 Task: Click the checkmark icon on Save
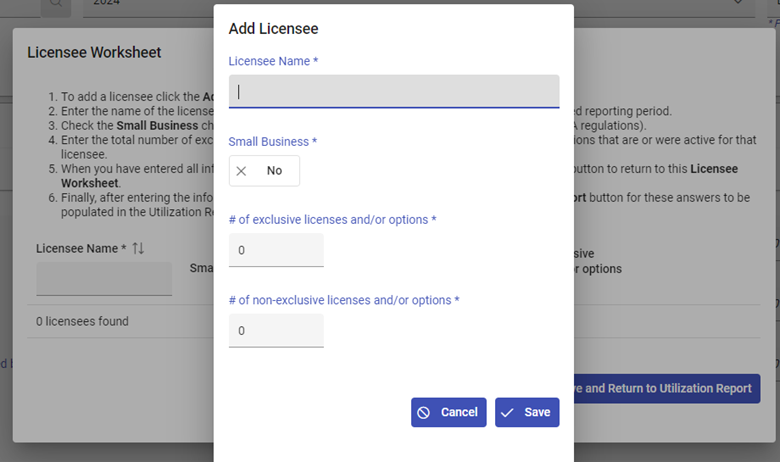508,413
